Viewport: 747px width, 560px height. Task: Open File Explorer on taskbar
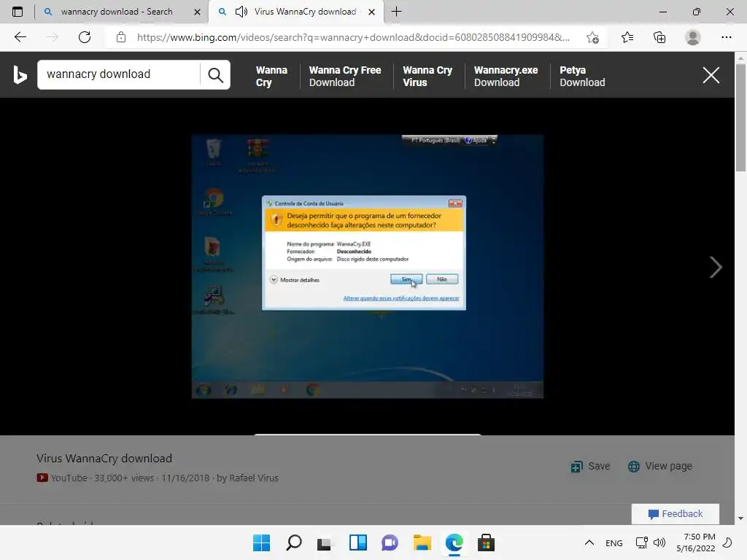(422, 542)
